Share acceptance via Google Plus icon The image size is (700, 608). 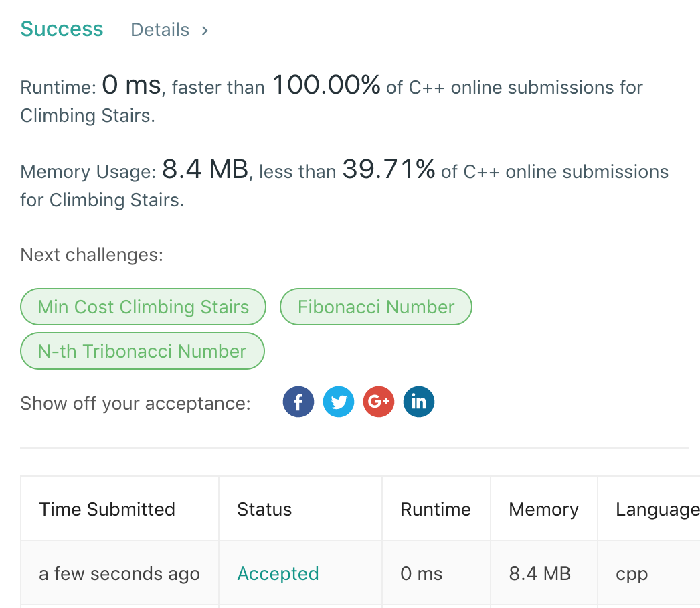(x=379, y=402)
